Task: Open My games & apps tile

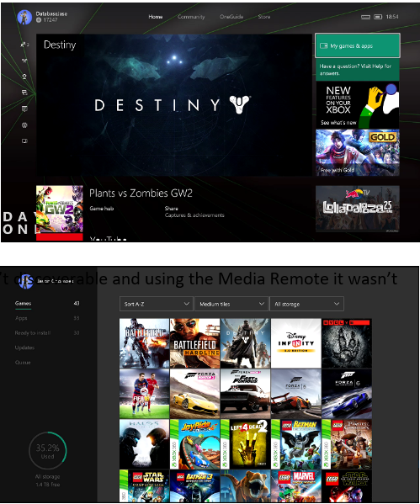Action: 358,45
